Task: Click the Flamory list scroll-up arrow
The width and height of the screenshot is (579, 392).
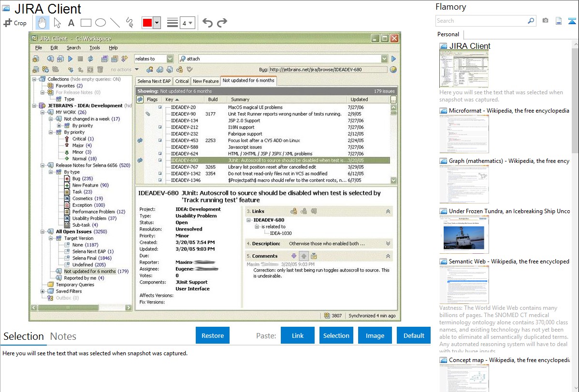Action: 575,44
